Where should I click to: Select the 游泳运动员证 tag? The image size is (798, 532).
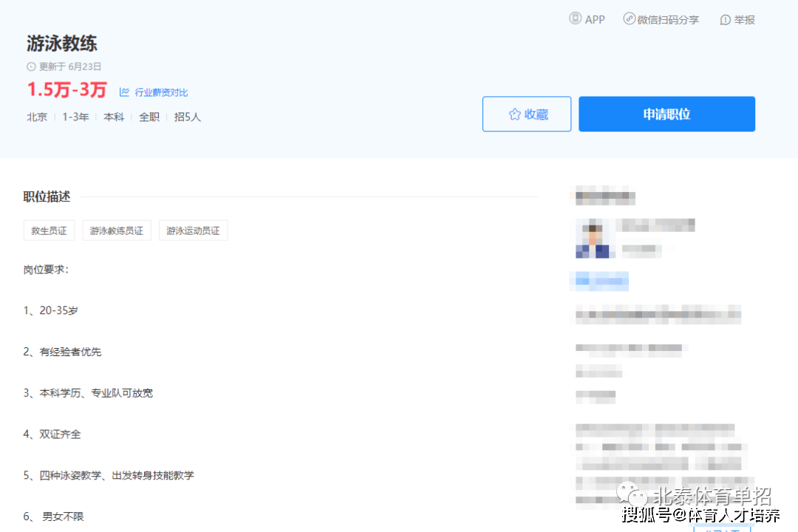click(193, 231)
